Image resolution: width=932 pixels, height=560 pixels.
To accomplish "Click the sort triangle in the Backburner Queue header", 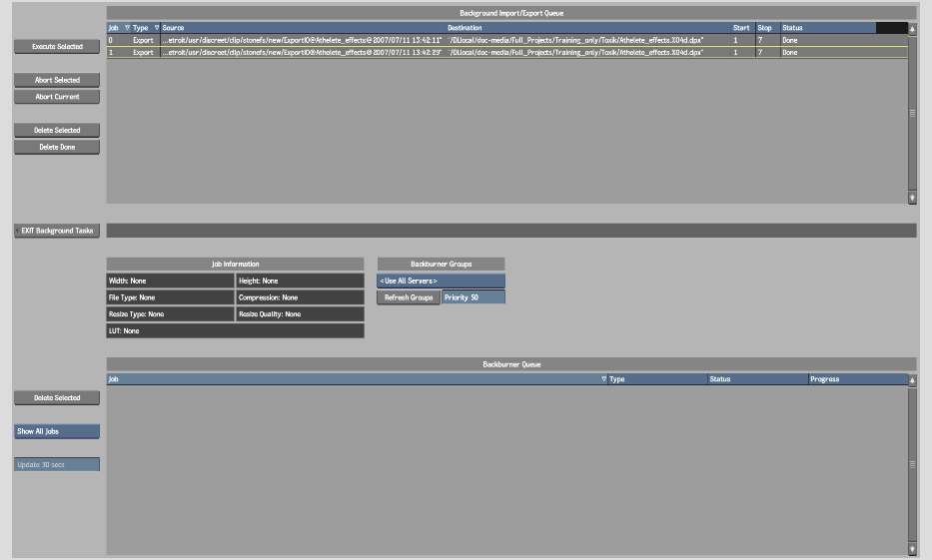I will [x=603, y=379].
